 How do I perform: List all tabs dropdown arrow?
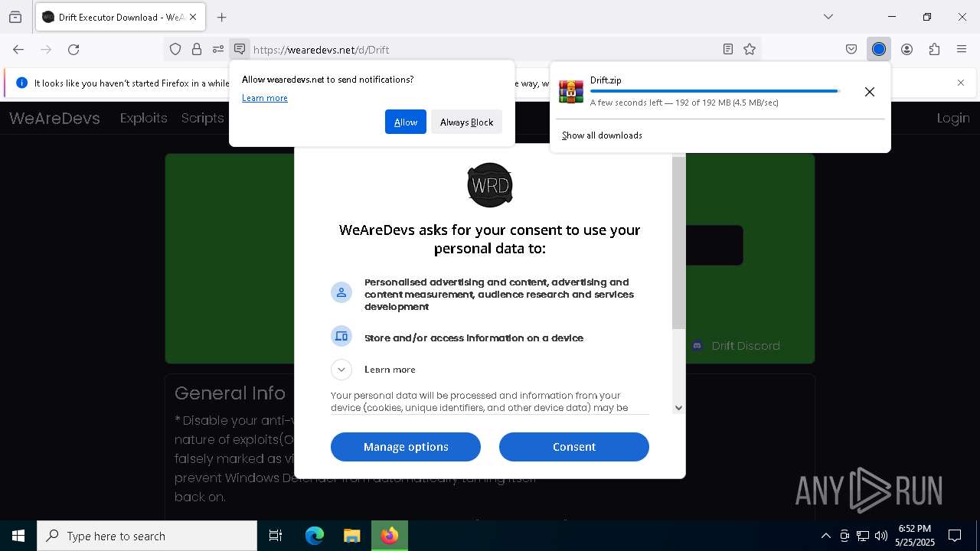tap(828, 17)
